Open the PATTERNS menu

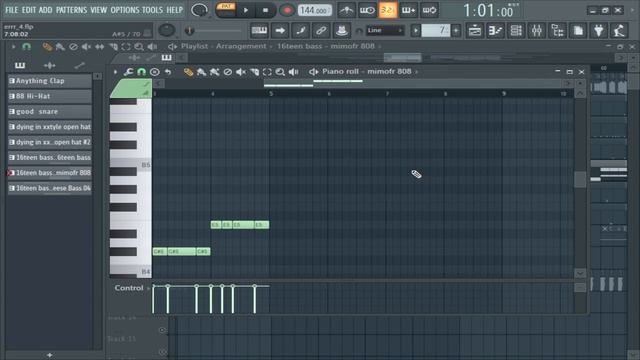tap(71, 10)
